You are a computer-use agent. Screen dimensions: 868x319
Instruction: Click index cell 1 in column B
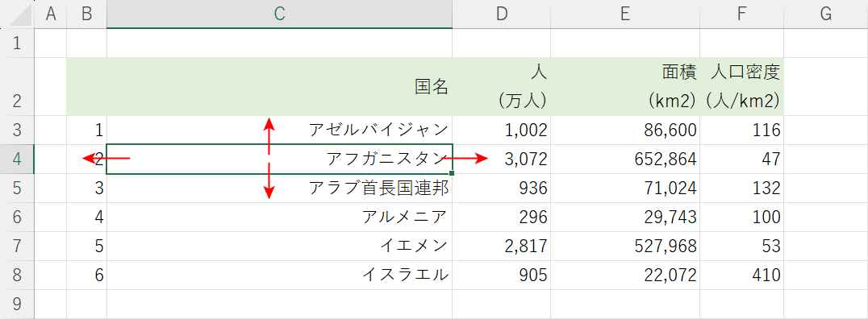[86, 130]
